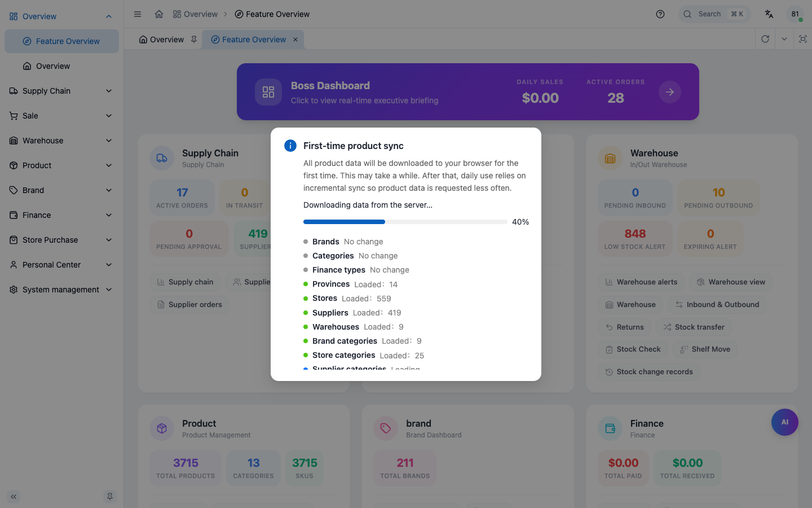Image resolution: width=812 pixels, height=508 pixels.
Task: Collapse sidebar with double chevron icon
Action: tap(14, 497)
